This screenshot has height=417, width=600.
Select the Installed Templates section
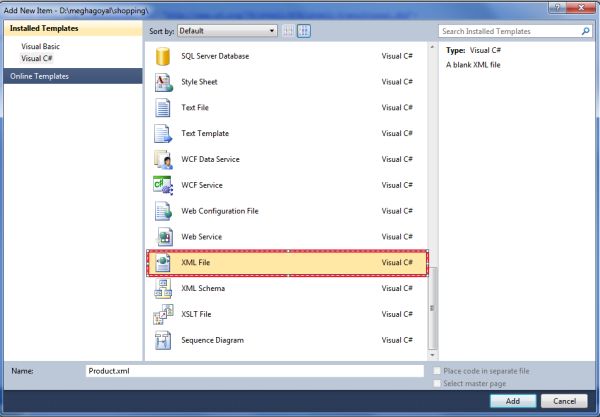73,28
